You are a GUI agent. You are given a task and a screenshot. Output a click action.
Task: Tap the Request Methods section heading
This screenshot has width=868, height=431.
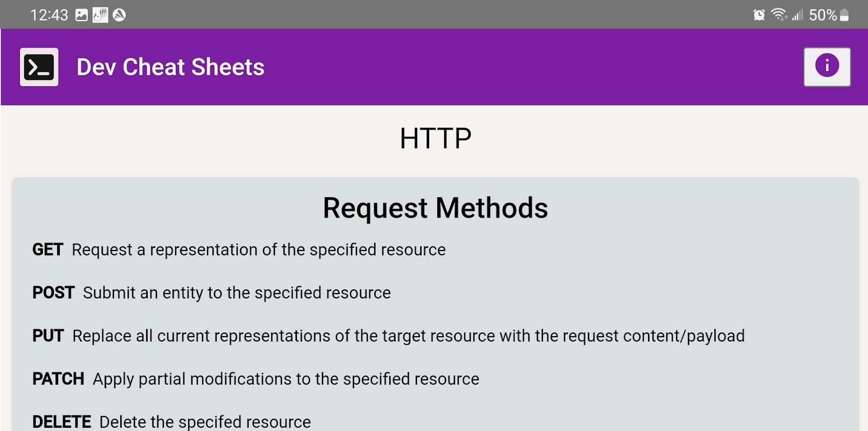point(435,208)
